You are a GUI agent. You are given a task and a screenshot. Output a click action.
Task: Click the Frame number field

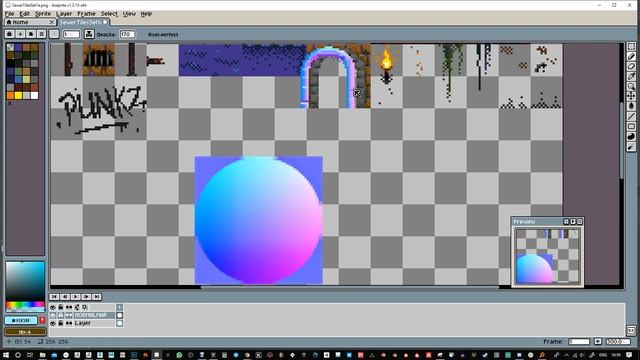tap(579, 341)
